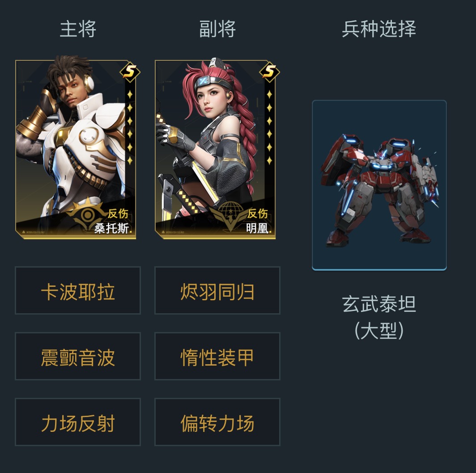
Task: Click the 主将 column header
Action: 78,29
